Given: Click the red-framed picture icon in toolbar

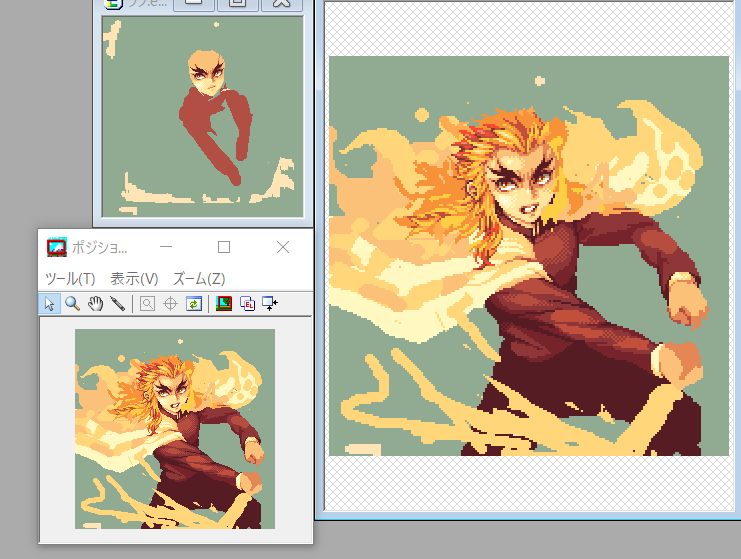Looking at the screenshot, I should point(224,303).
